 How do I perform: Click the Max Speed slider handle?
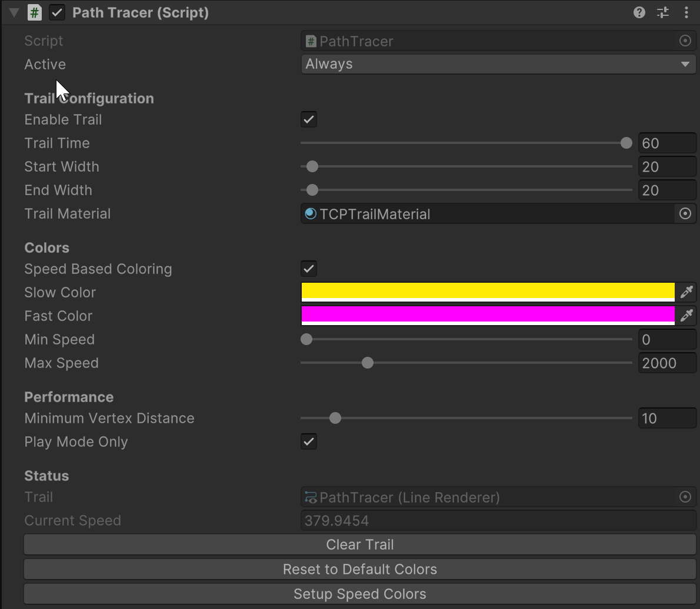(368, 363)
